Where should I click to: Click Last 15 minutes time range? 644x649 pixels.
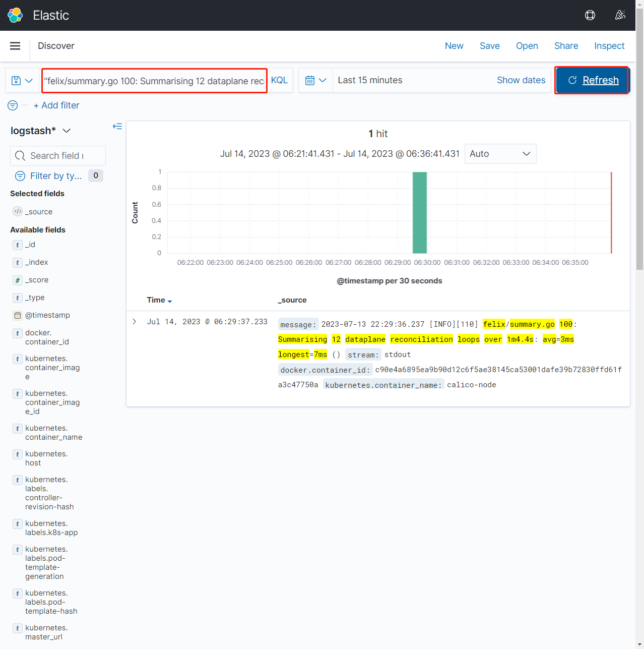click(x=370, y=80)
